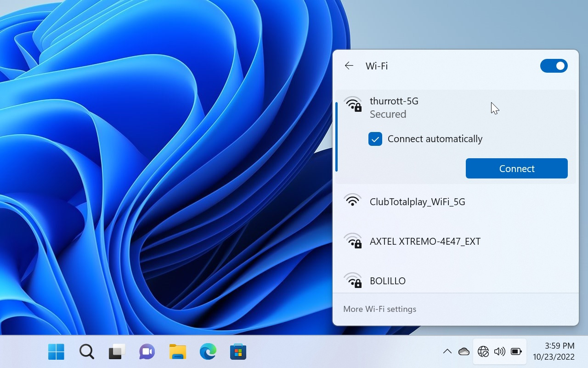588x368 pixels.
Task: Turn off the Wi-Fi toggle switch
Action: [554, 66]
